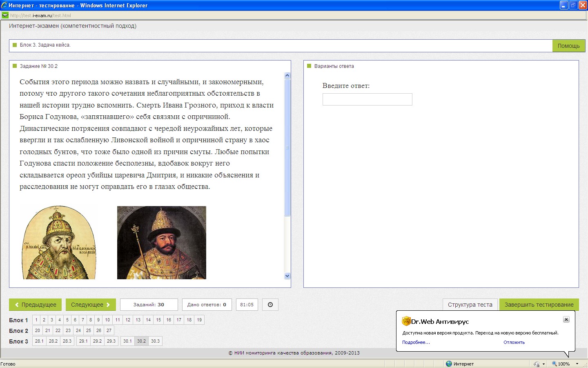Open the zoom level 100% dropdown
The image size is (588, 368).
coord(577,364)
